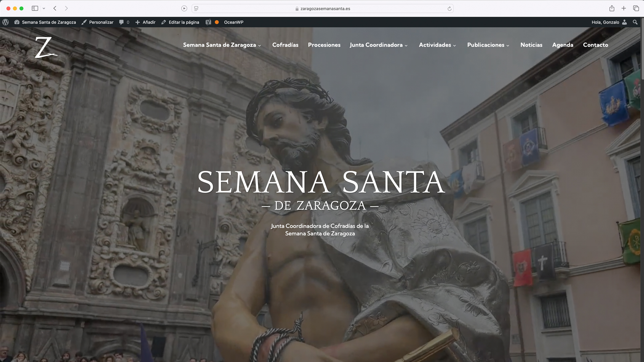Open the admin bar search magnifier
The width and height of the screenshot is (644, 362).
point(635,22)
